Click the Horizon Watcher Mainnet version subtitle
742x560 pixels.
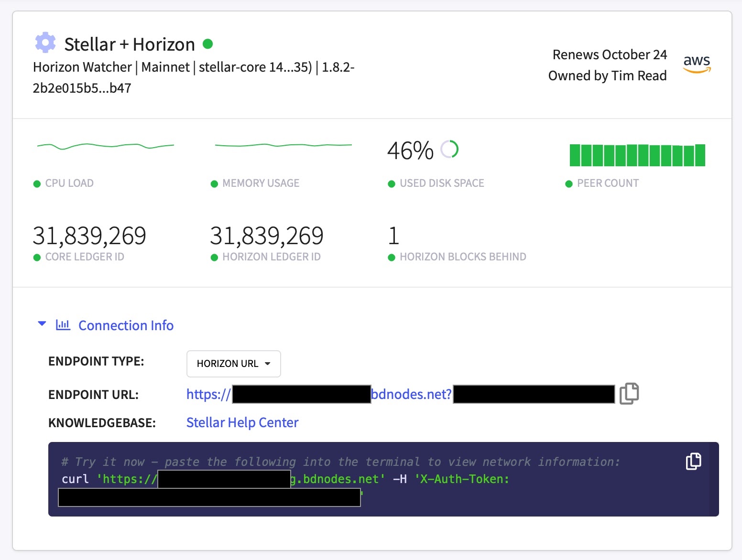(194, 77)
